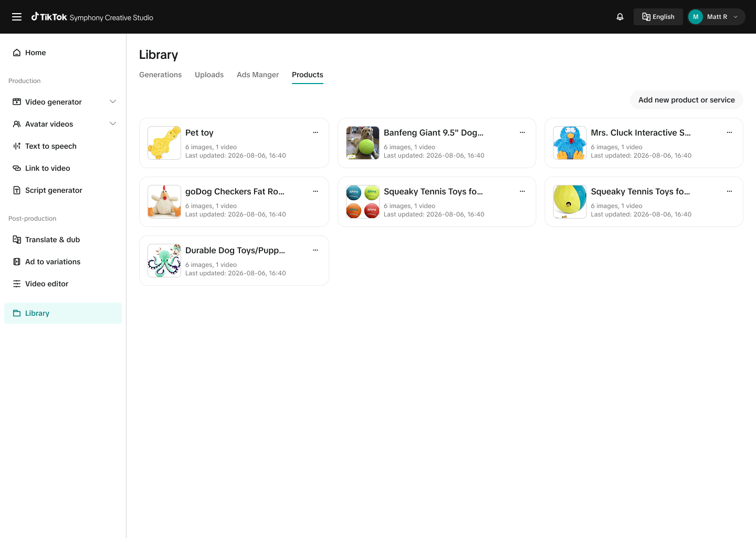This screenshot has height=538, width=756.
Task: Switch to the Uploads tab
Action: pyautogui.click(x=209, y=75)
